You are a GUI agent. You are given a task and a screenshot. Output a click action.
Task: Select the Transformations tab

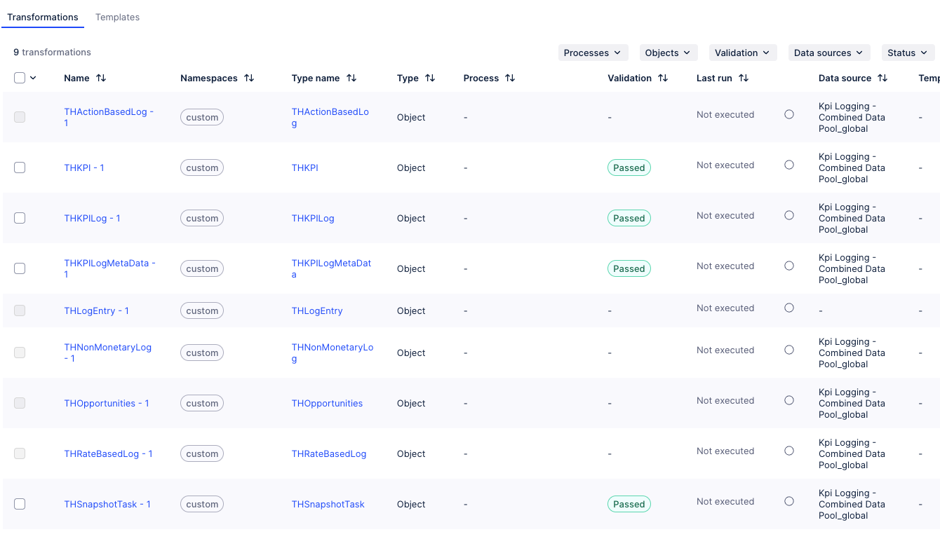pyautogui.click(x=43, y=17)
